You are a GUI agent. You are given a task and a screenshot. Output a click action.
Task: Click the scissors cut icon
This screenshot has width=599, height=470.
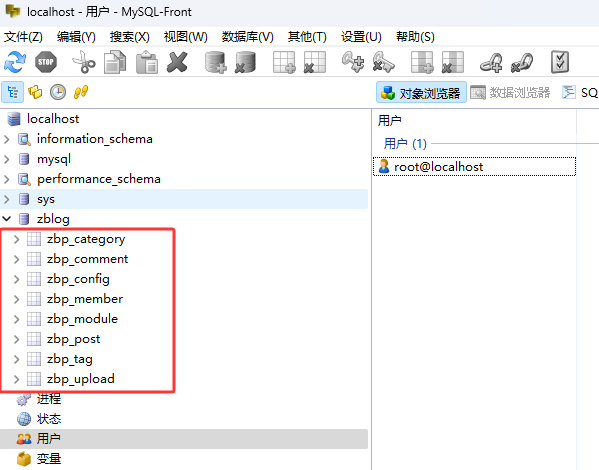click(84, 62)
